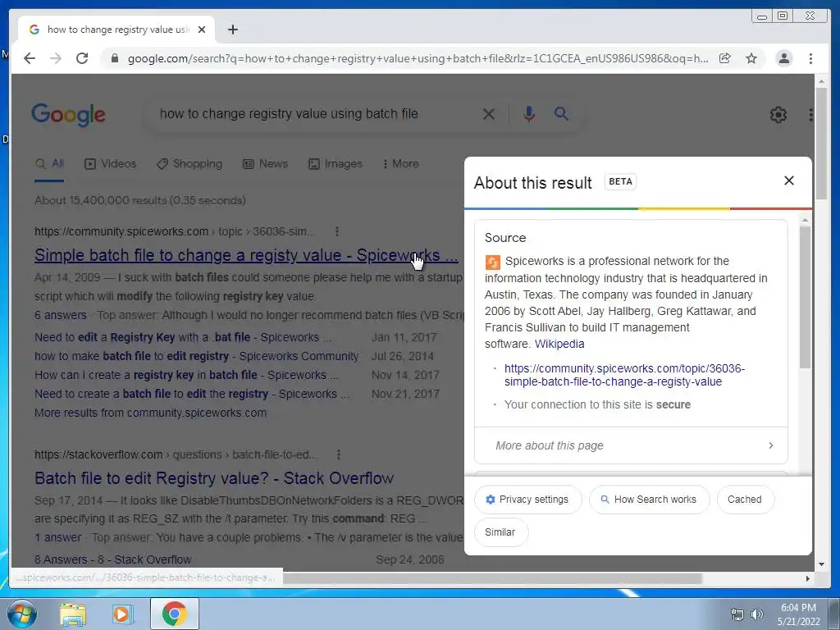Click the BETA badge label
The width and height of the screenshot is (840, 630).
click(620, 181)
